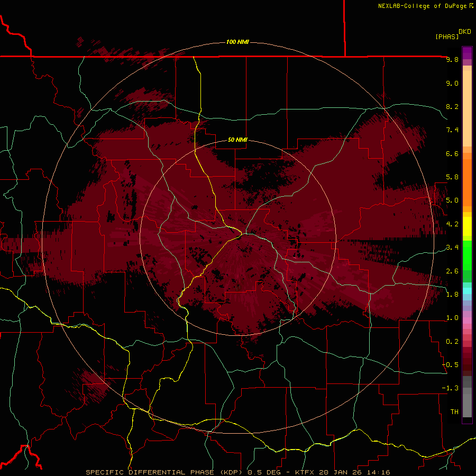Click the 4.2 scale value

pyautogui.click(x=452, y=224)
